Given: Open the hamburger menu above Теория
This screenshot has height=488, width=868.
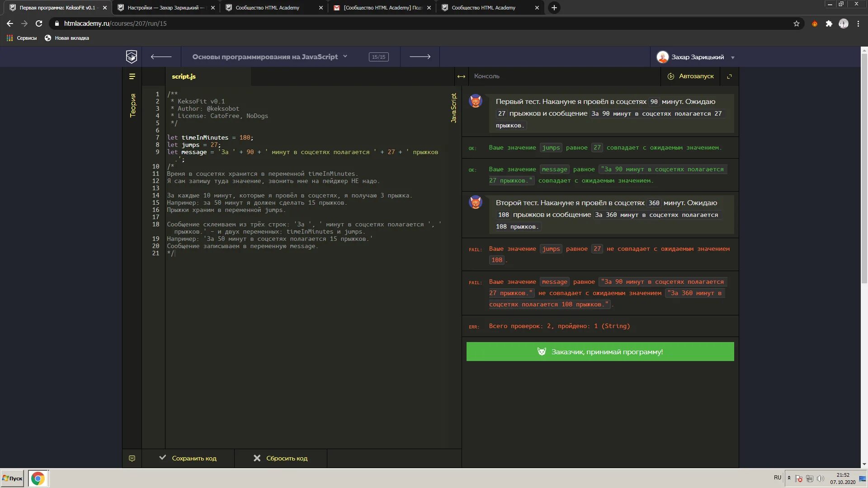Looking at the screenshot, I should (x=132, y=76).
